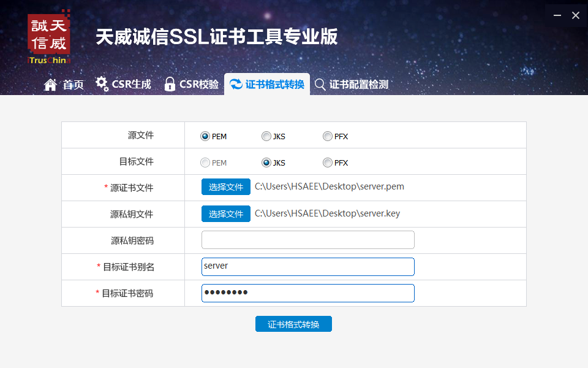Click the 源私钥文件 label

(x=132, y=215)
